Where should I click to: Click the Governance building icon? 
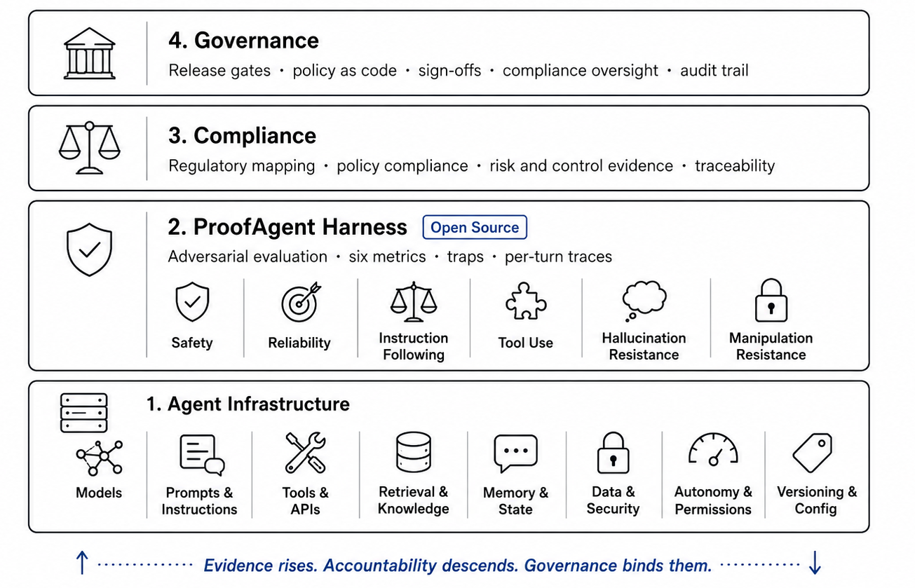point(89,53)
